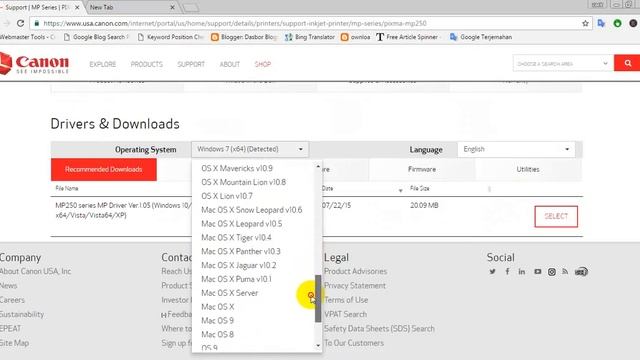Viewport: 640px width, 360px height.
Task: Open the Free Article Spinner bookmark
Action: (408, 37)
